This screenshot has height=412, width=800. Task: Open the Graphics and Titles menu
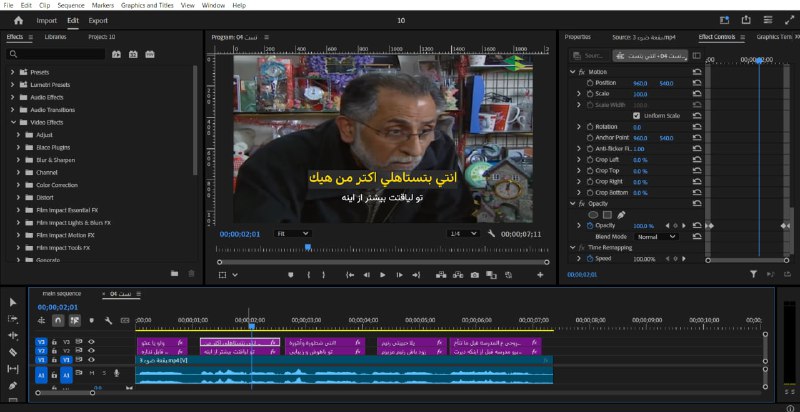147,6
